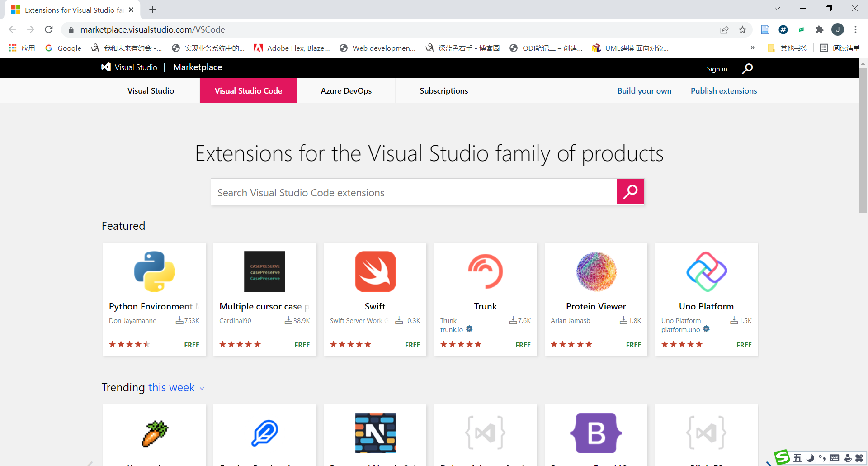Click the J profile avatar
Screen dimensions: 868x466
838,29
